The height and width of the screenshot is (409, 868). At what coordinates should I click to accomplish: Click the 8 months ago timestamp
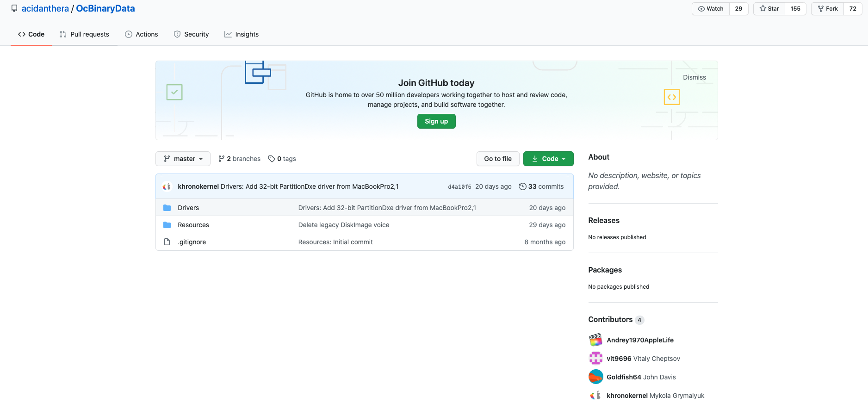pyautogui.click(x=545, y=242)
